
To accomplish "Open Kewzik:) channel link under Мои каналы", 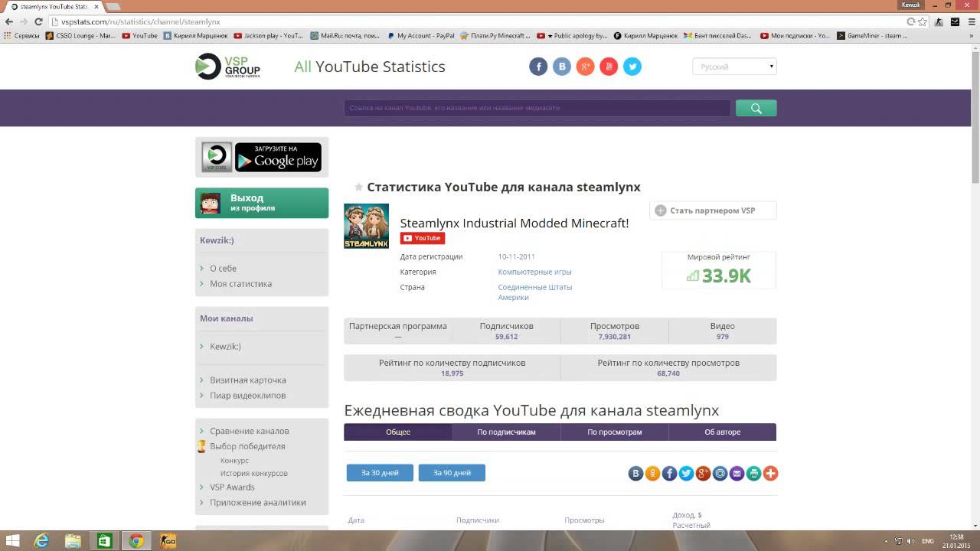I will [225, 347].
